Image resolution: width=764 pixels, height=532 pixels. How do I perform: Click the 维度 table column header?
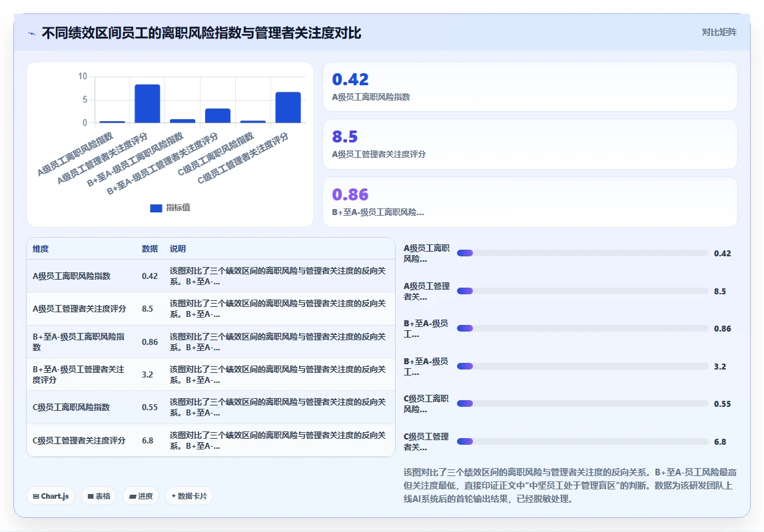(41, 248)
